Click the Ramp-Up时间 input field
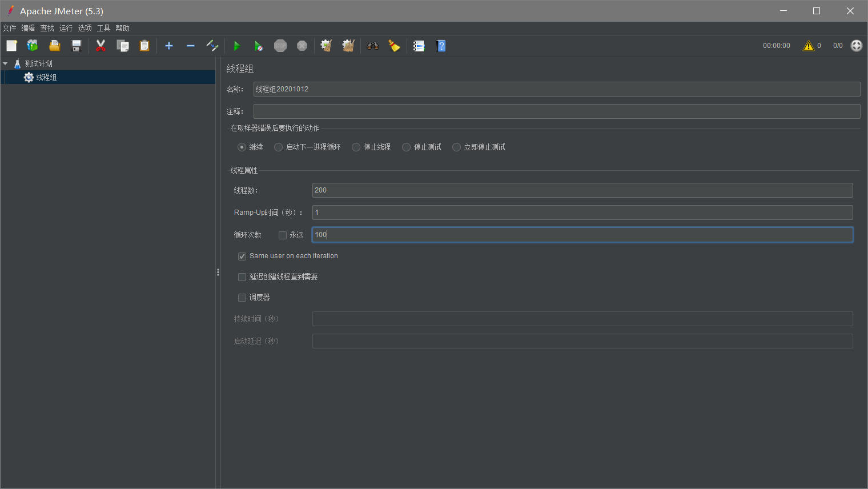 tap(582, 213)
